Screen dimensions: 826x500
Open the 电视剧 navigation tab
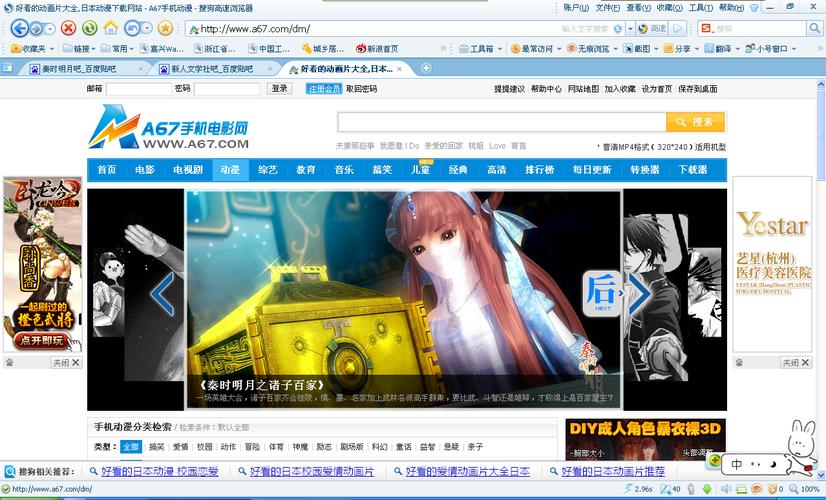click(x=188, y=170)
